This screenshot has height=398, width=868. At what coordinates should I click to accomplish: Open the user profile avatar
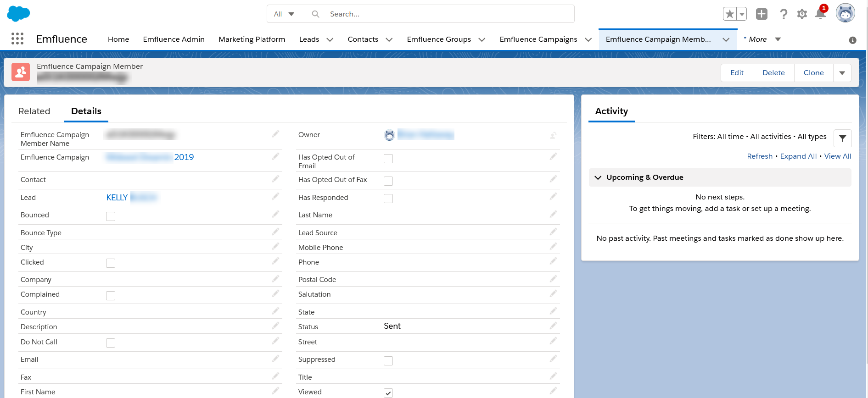point(846,13)
